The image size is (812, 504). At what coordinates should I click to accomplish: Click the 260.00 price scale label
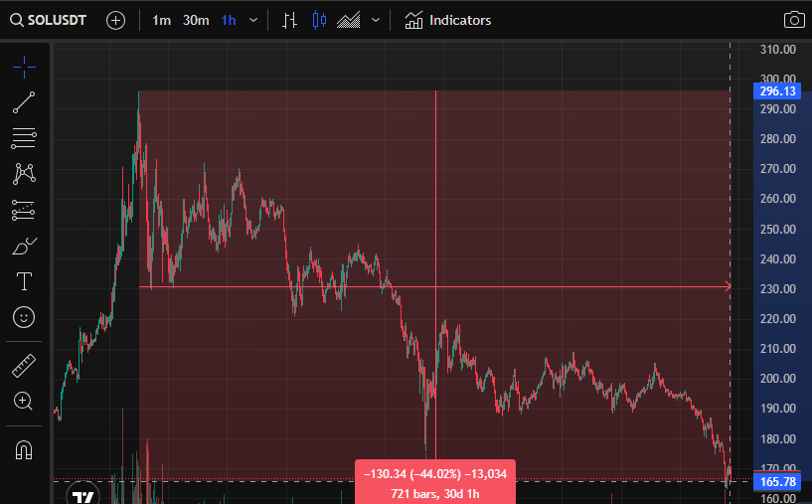(x=778, y=199)
